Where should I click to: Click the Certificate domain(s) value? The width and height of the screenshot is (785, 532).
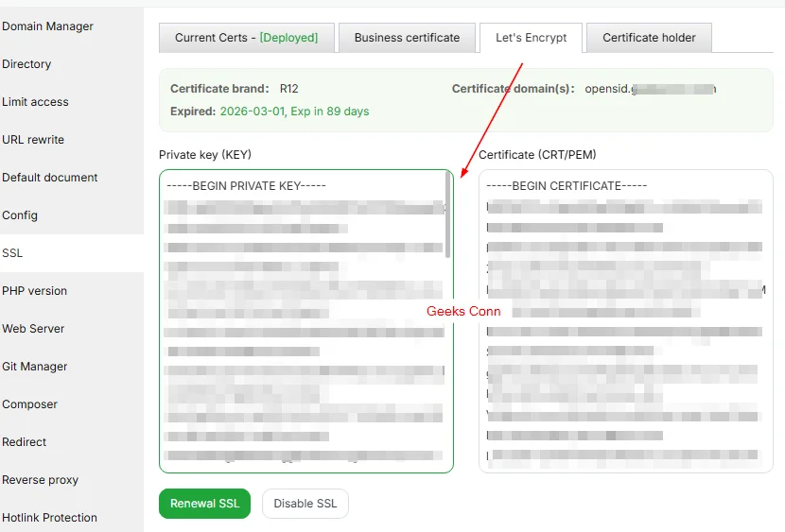[651, 89]
